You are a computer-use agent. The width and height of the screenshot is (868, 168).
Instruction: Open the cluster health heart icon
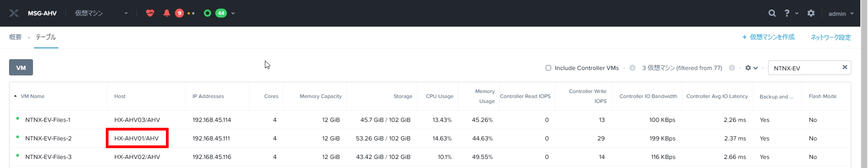coord(150,13)
